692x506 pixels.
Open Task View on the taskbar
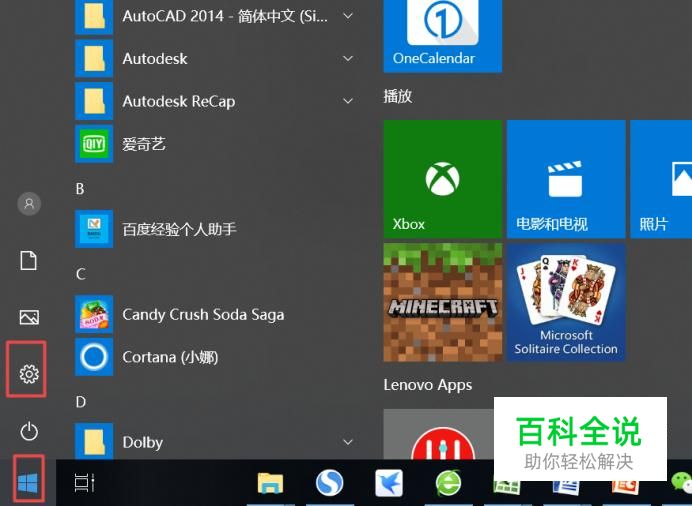[x=84, y=483]
